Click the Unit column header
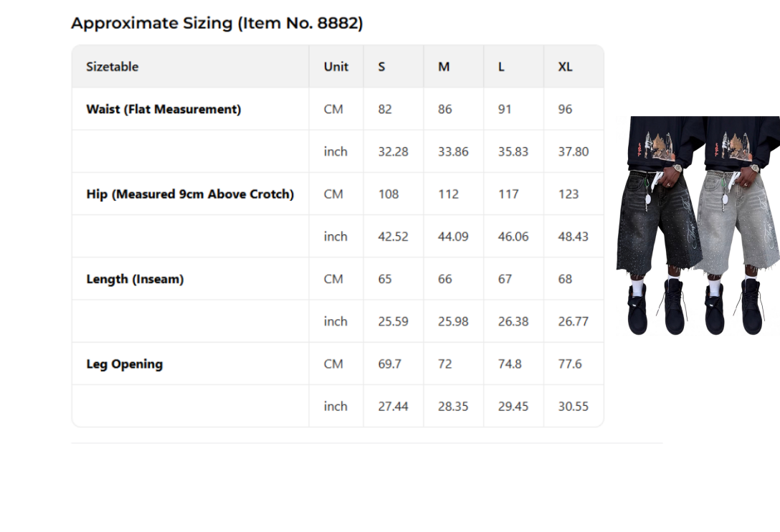 (336, 67)
